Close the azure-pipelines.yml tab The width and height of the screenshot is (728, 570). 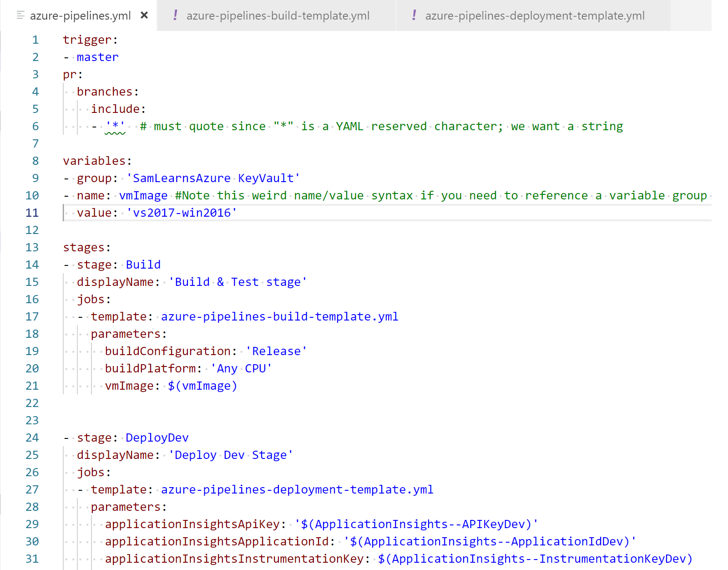pos(144,15)
